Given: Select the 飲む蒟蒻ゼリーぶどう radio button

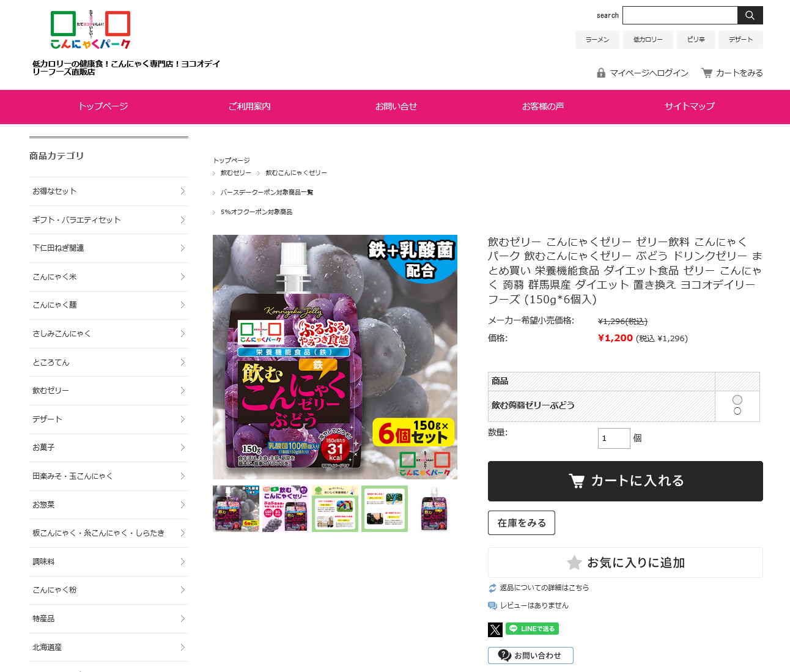Looking at the screenshot, I should click(x=737, y=400).
